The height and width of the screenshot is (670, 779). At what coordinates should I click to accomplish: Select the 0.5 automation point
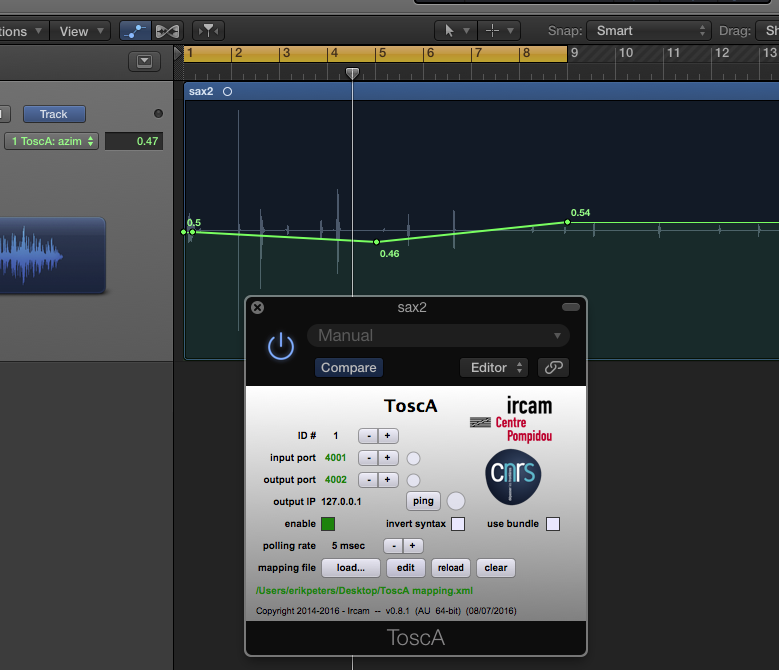click(x=192, y=232)
